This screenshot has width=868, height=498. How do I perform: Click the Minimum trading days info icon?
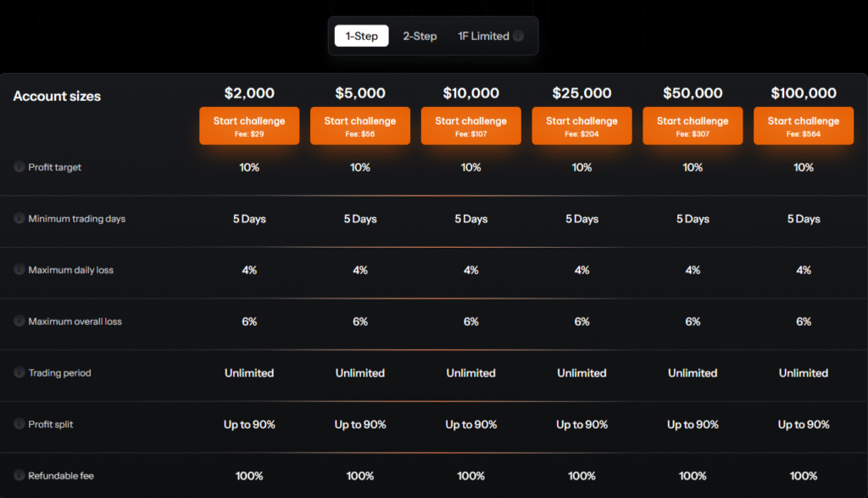click(x=19, y=219)
